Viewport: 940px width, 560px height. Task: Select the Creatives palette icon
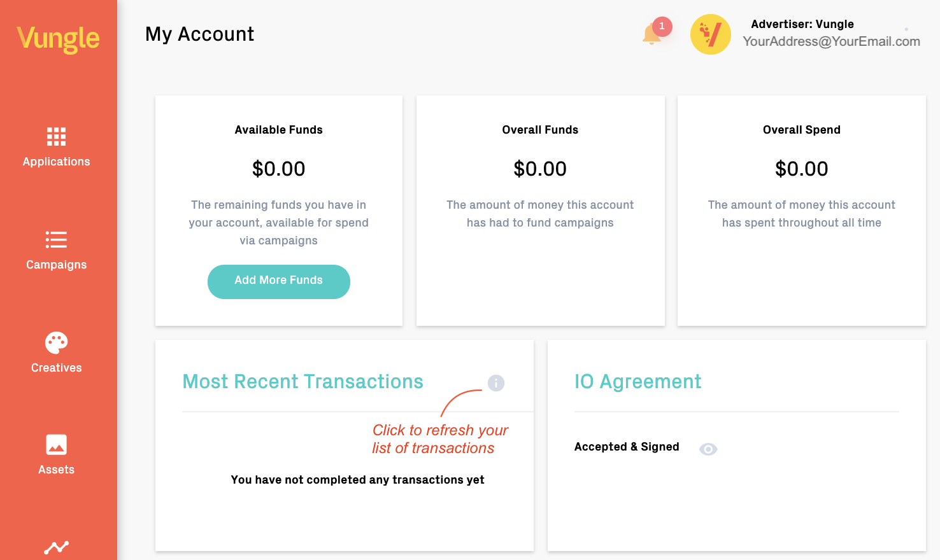tap(56, 342)
